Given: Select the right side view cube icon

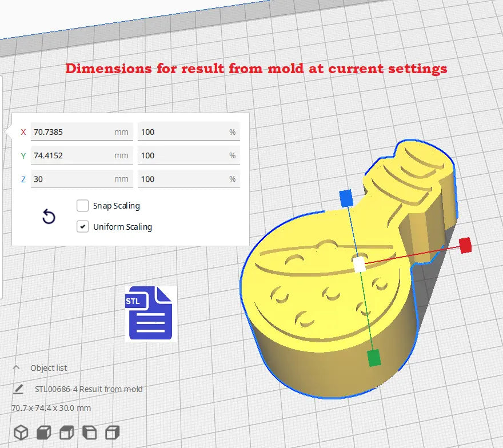Looking at the screenshot, I should [113, 433].
